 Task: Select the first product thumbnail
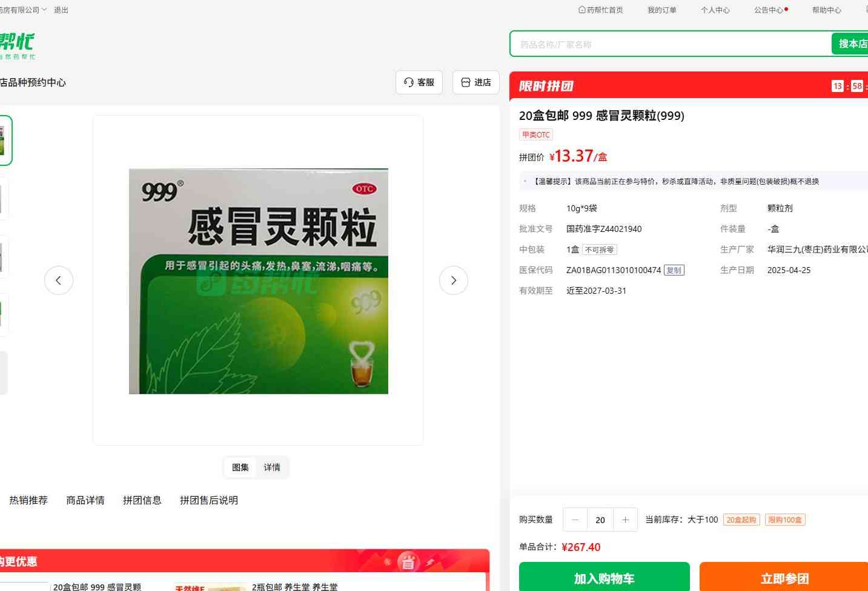4,140
